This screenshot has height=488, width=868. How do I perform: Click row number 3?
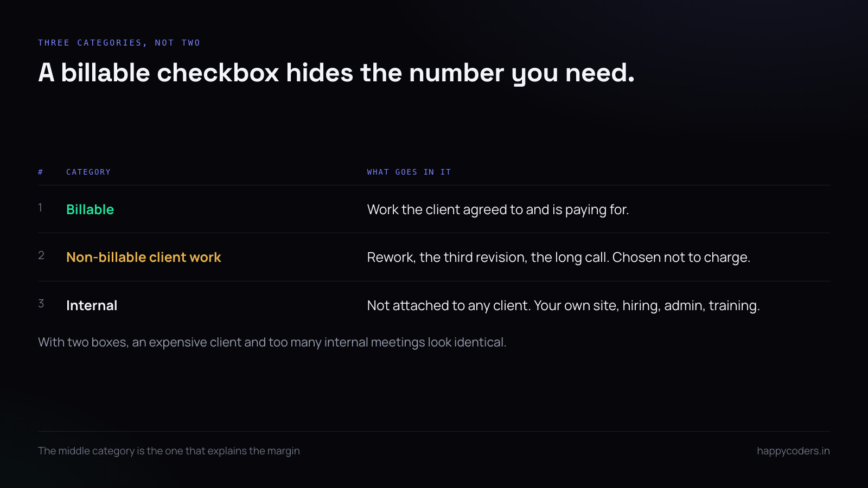[41, 304]
